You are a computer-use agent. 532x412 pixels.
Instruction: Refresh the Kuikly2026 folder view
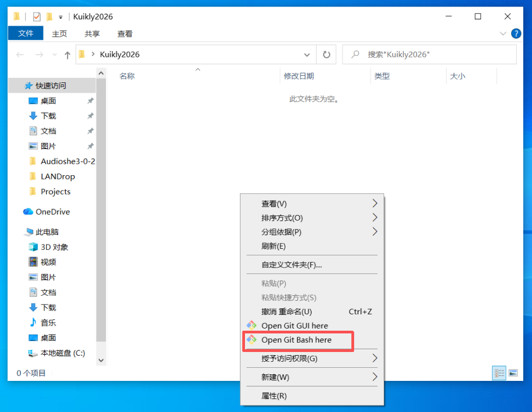point(326,55)
